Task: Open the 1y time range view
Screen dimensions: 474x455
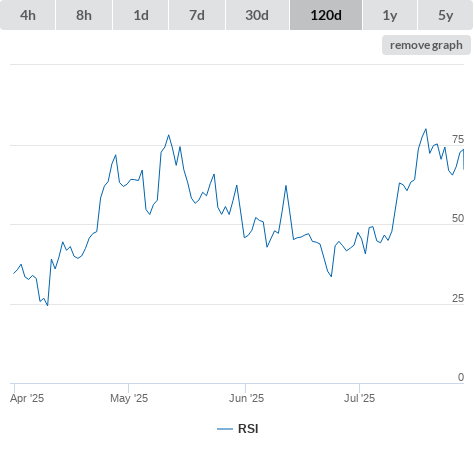Action: click(x=390, y=15)
